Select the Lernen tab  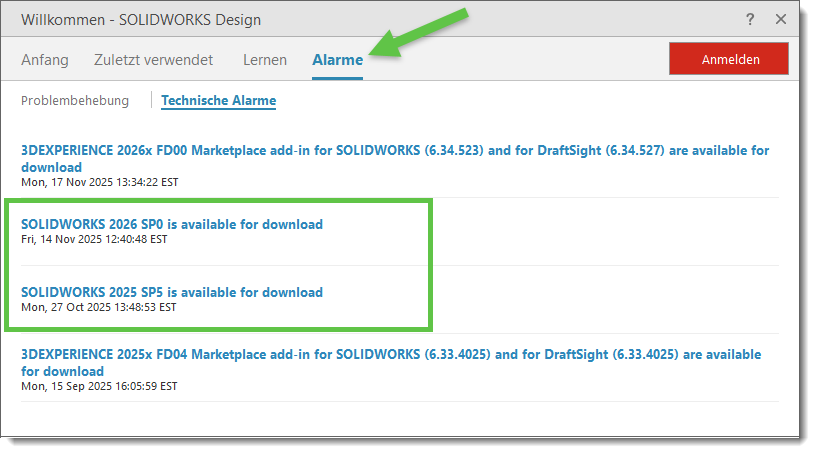(265, 60)
